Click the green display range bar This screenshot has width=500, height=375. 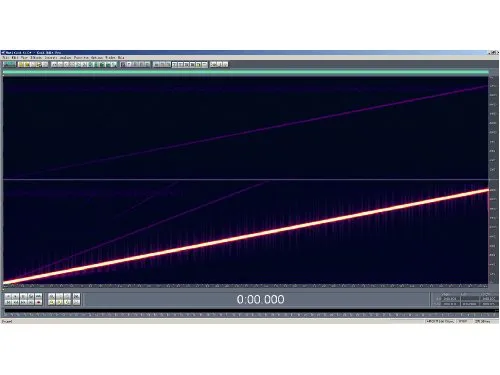(246, 72)
